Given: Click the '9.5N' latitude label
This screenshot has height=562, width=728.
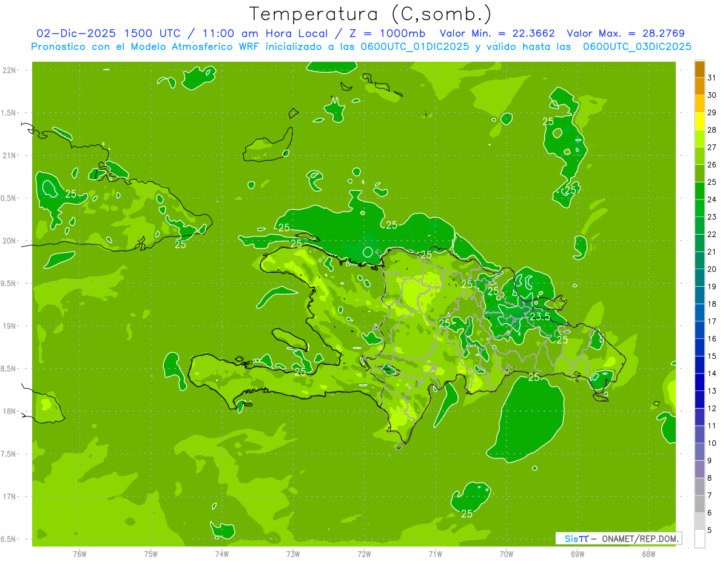Looking at the screenshot, I should tap(9, 283).
